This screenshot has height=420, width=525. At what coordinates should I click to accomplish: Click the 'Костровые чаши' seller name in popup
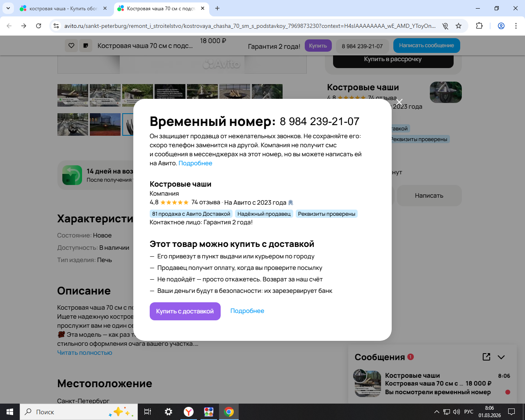[x=180, y=184]
